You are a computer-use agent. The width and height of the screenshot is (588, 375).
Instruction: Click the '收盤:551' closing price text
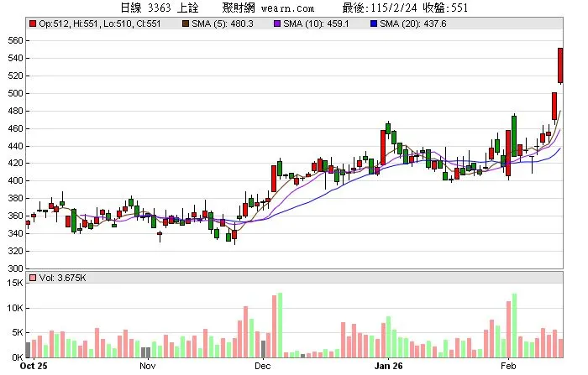445,8
